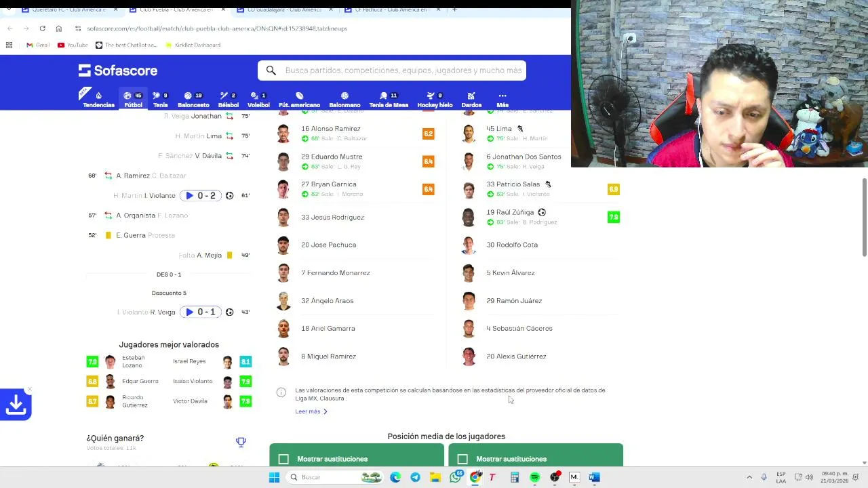
Task: Reload the page in Chrome
Action: click(42, 28)
